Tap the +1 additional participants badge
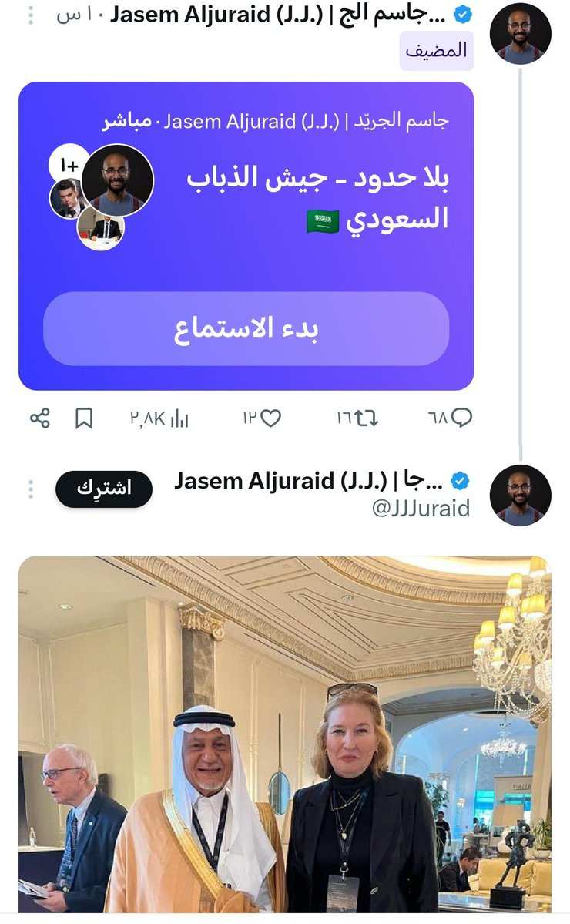Screen dimensions: 570x924 [x=69, y=165]
